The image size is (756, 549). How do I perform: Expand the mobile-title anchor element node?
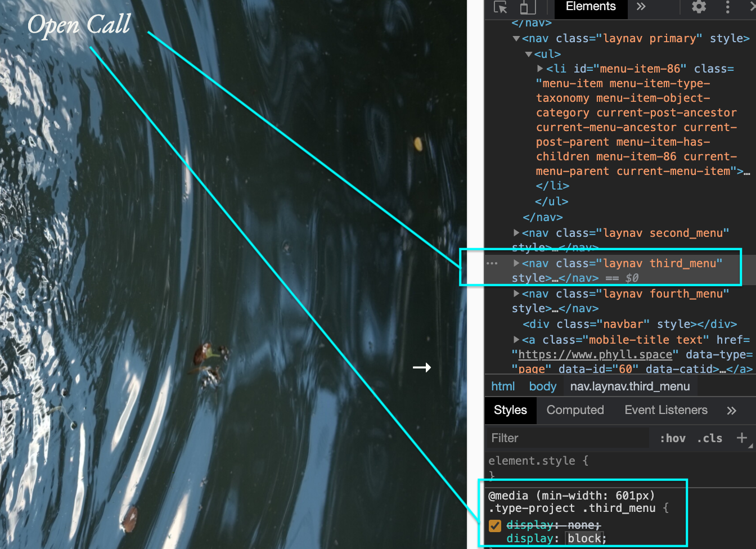[x=516, y=339]
